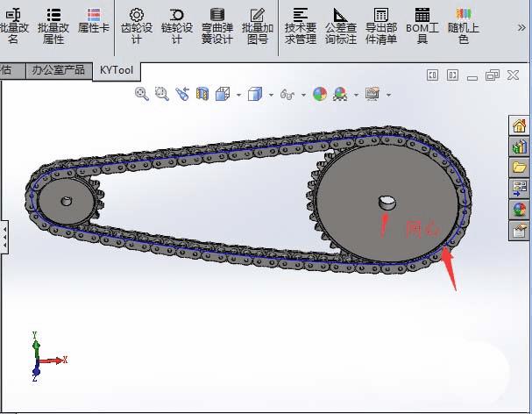532x414 pixels.
Task: Open File Explorer folder icon in task pane
Action: click(519, 168)
